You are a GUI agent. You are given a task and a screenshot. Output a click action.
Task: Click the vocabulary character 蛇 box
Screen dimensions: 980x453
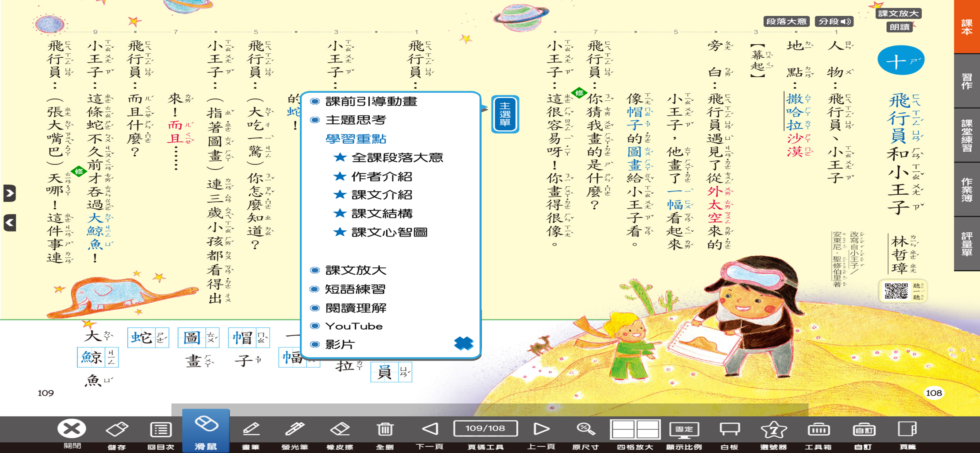148,337
